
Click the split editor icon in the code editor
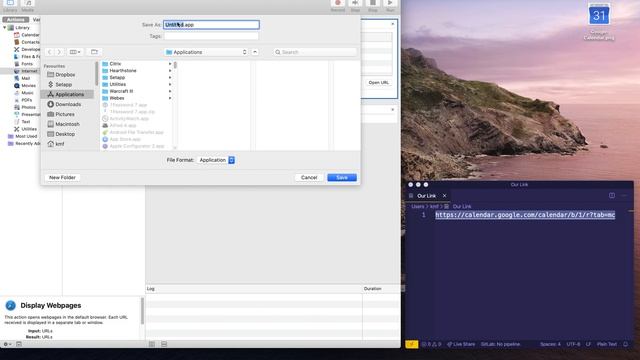612,196
